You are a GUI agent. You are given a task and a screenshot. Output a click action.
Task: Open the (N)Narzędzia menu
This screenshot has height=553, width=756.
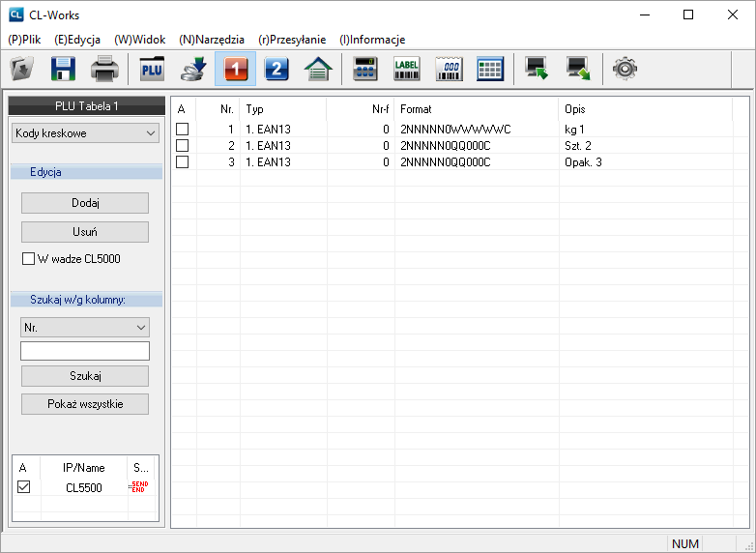[x=212, y=40]
